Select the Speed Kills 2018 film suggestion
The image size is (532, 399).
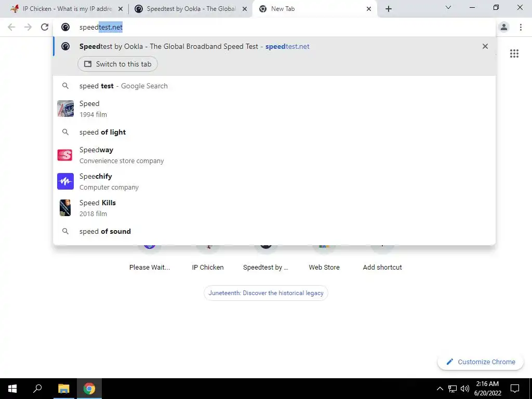pos(274,208)
